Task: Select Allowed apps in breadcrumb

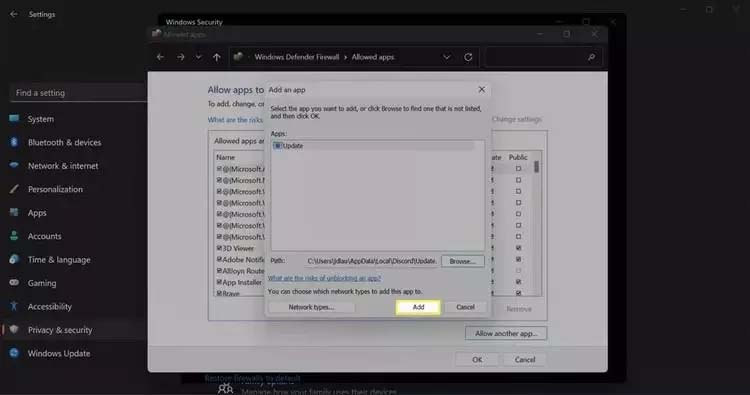Action: click(373, 57)
